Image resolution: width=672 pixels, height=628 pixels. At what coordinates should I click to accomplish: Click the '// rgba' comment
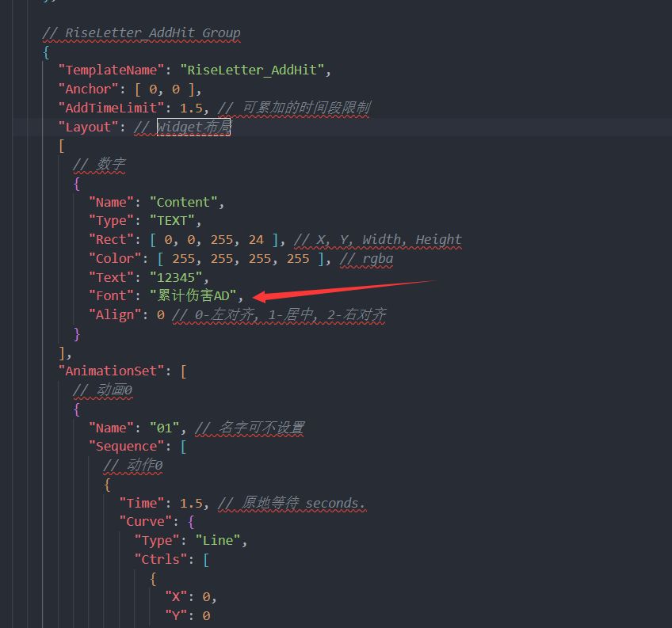366,259
